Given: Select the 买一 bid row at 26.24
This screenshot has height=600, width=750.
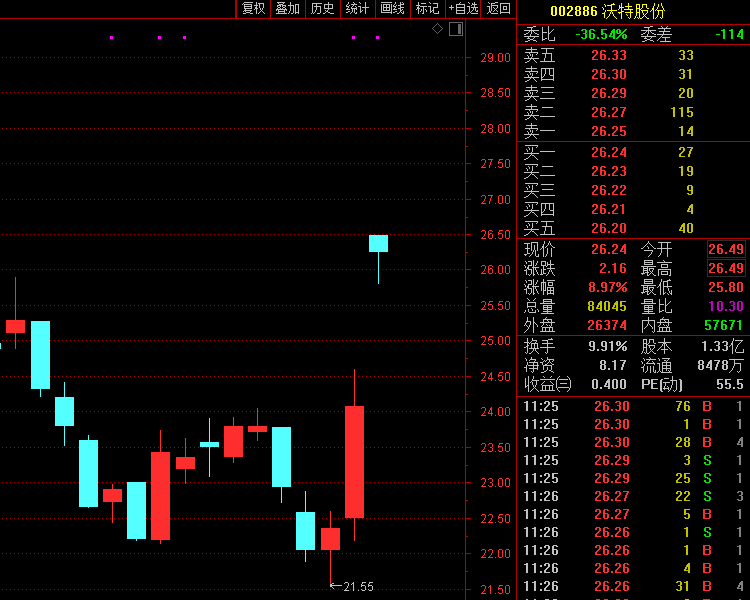Looking at the screenshot, I should click(x=632, y=152).
